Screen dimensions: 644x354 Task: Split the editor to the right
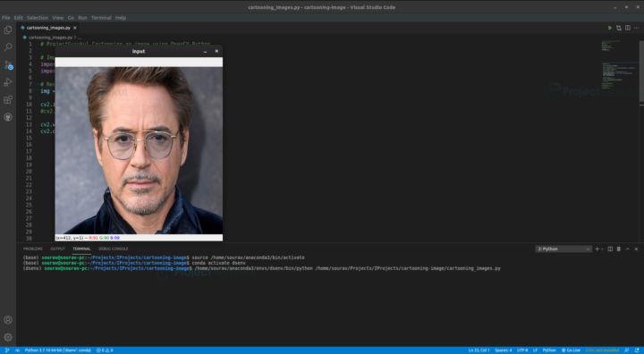(628, 28)
